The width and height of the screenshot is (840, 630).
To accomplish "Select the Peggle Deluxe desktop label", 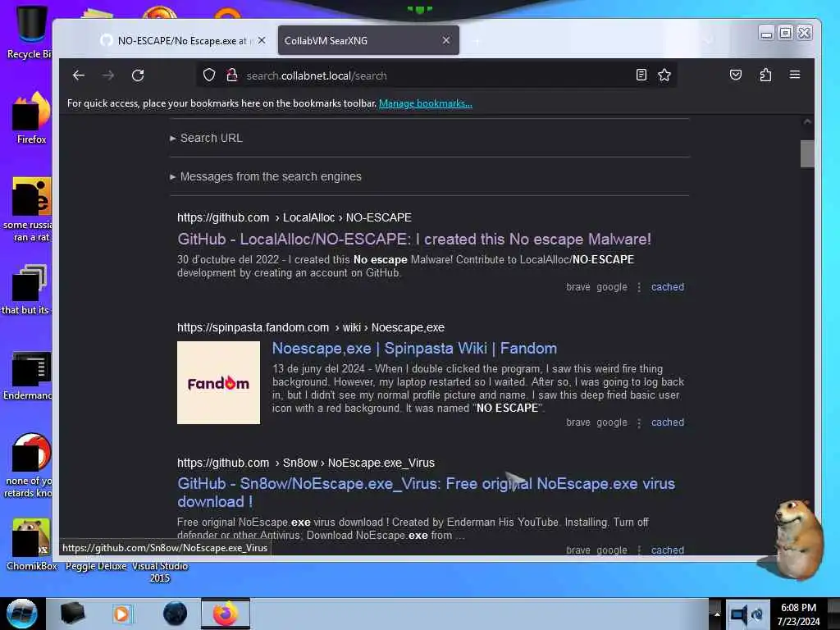I will pyautogui.click(x=96, y=566).
